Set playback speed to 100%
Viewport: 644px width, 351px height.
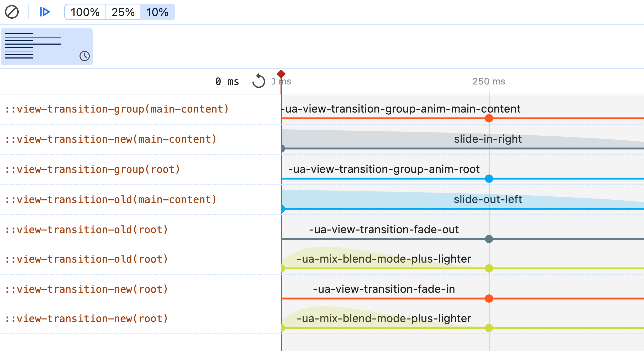click(85, 12)
